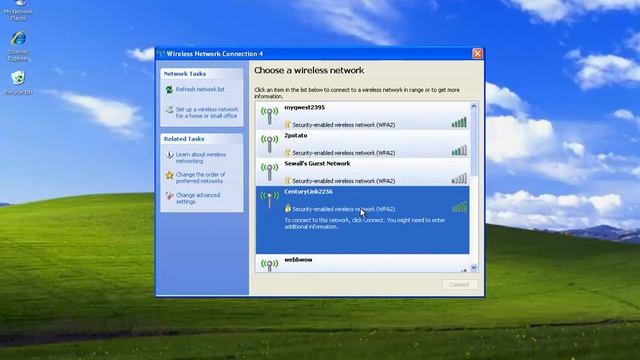Click signal strength bars for myqwest2395
Screen dimensions: 640x360
(459, 122)
